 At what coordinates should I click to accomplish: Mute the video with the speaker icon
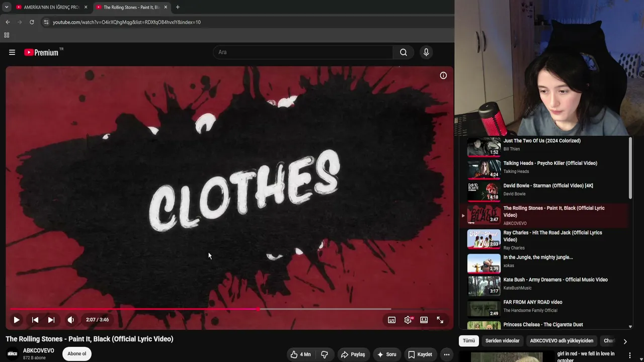click(x=71, y=320)
